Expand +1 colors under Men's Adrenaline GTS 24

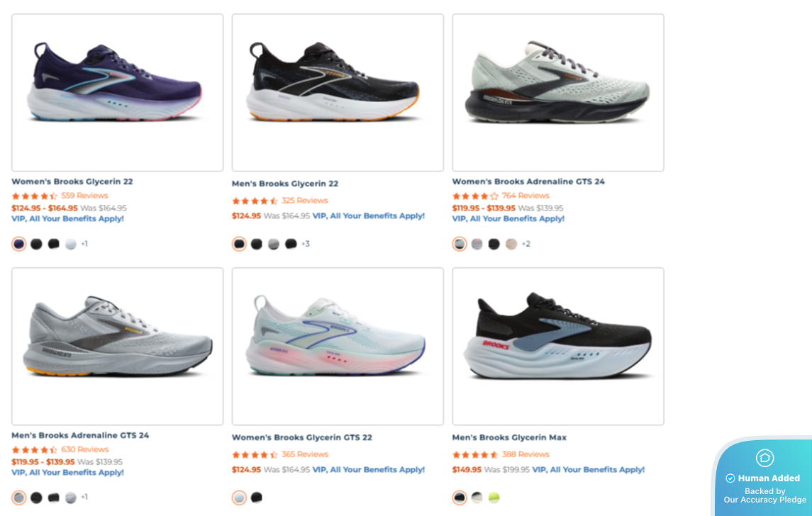[x=84, y=498]
